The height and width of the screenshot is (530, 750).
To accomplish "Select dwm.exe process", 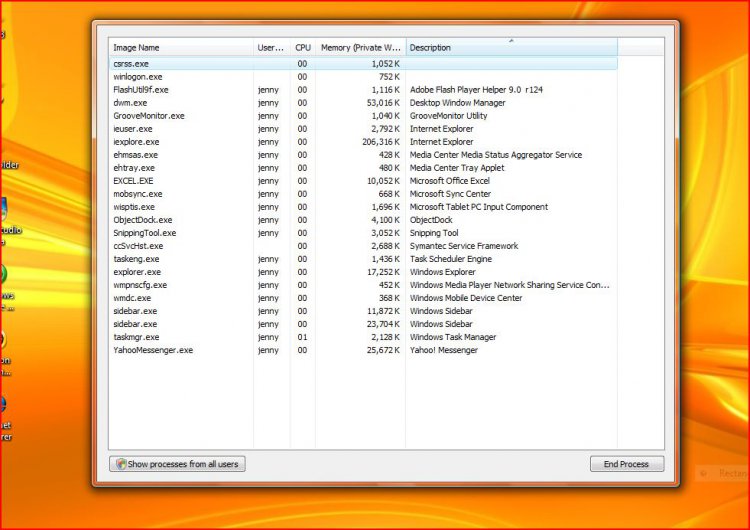I will 363,102.
